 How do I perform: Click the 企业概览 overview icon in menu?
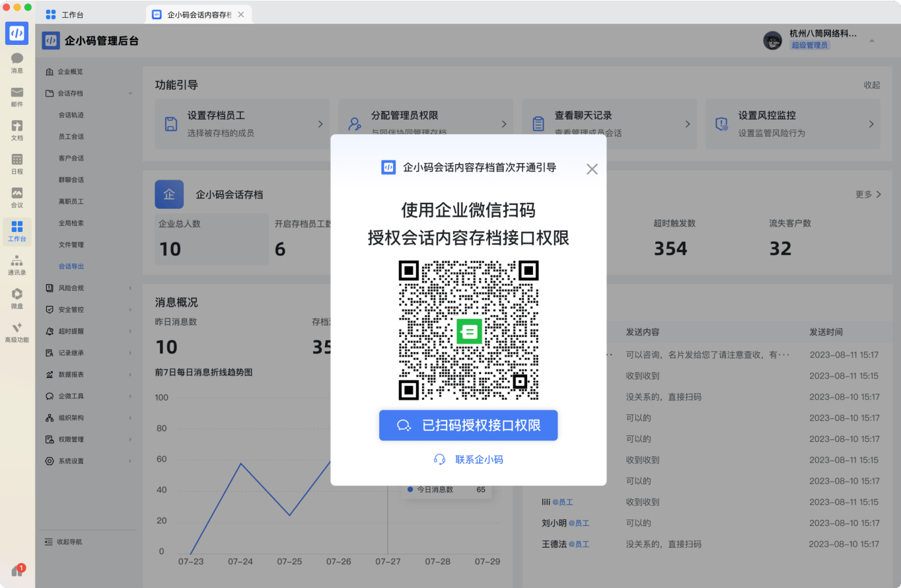49,71
